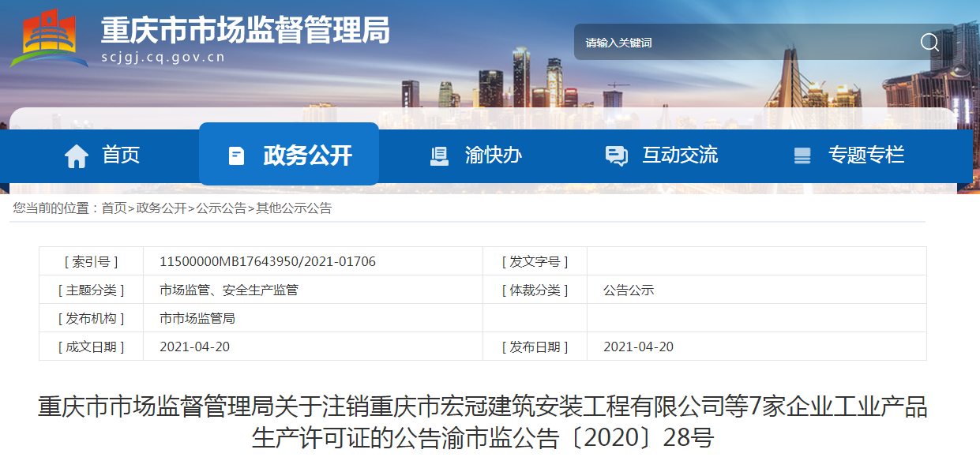Click 首页 in the breadcrumb path
980x457 pixels.
114,208
